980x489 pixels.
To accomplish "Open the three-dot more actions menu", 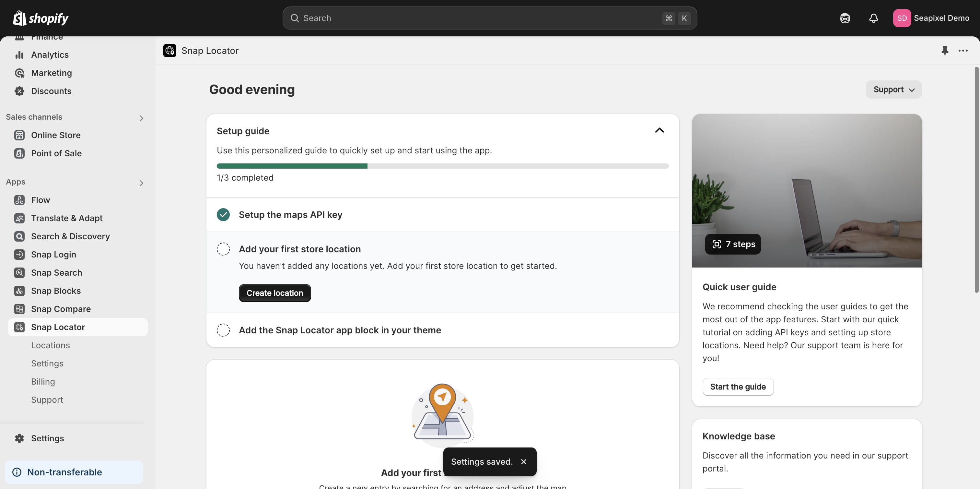I will [x=963, y=50].
